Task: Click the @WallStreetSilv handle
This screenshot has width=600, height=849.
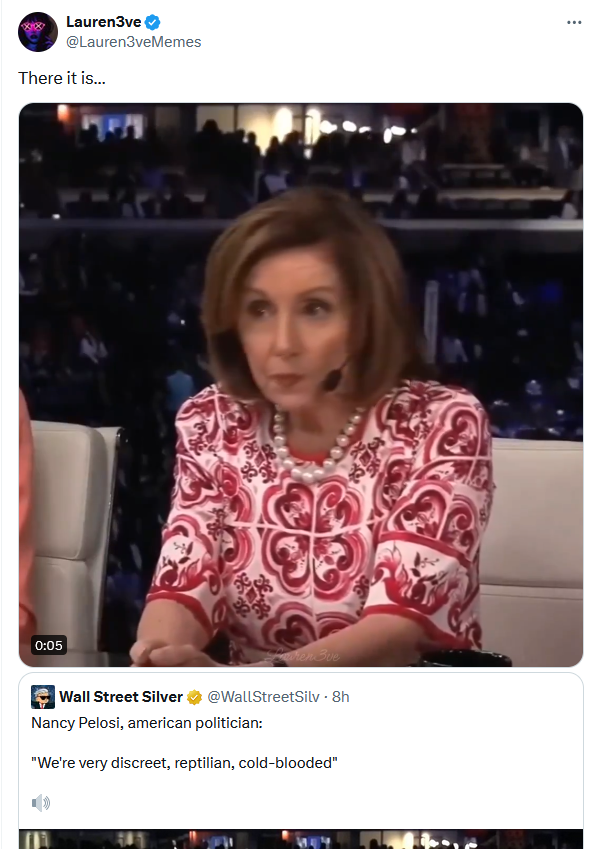Action: [x=263, y=697]
